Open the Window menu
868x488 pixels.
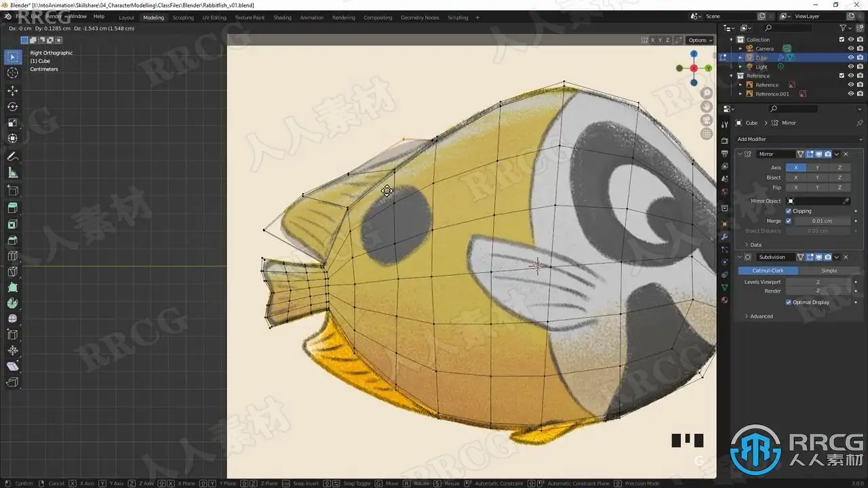78,16
